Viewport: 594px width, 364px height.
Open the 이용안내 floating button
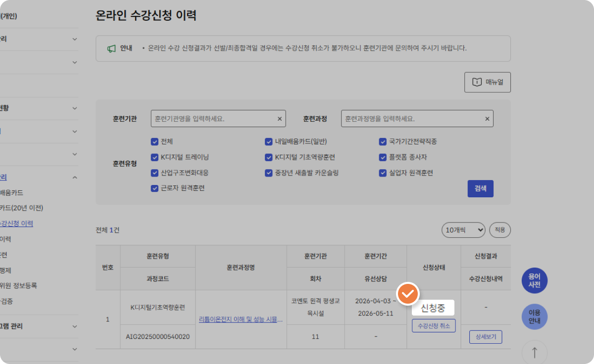[535, 317]
